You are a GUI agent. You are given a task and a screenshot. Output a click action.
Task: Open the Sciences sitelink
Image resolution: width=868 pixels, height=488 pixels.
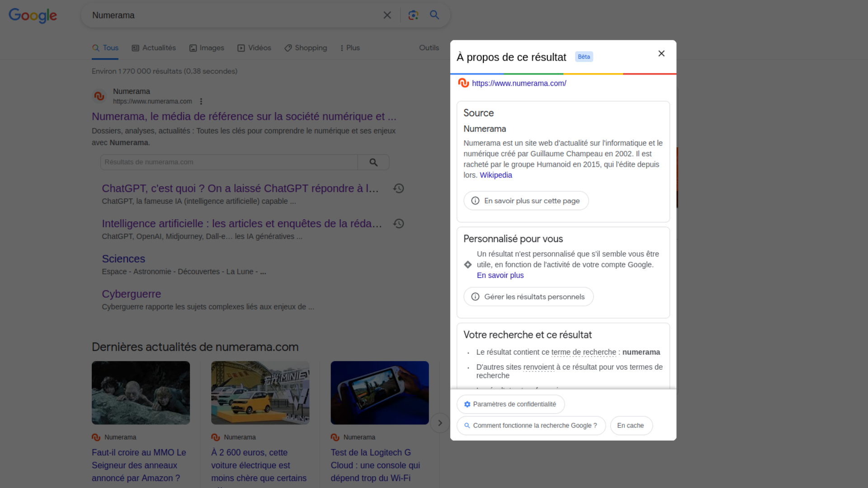(123, 259)
